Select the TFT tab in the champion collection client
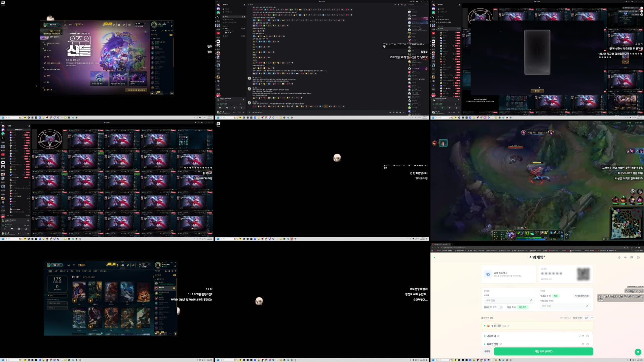This screenshot has height=362, width=644. (74, 265)
